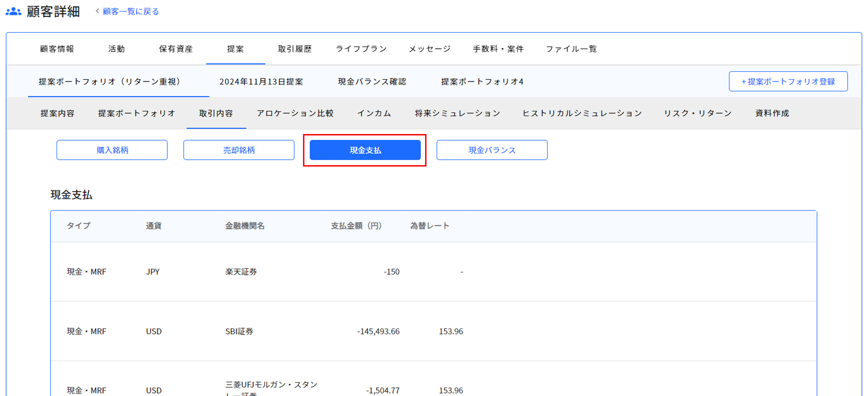Open the 取引履歴 tab

(295, 49)
